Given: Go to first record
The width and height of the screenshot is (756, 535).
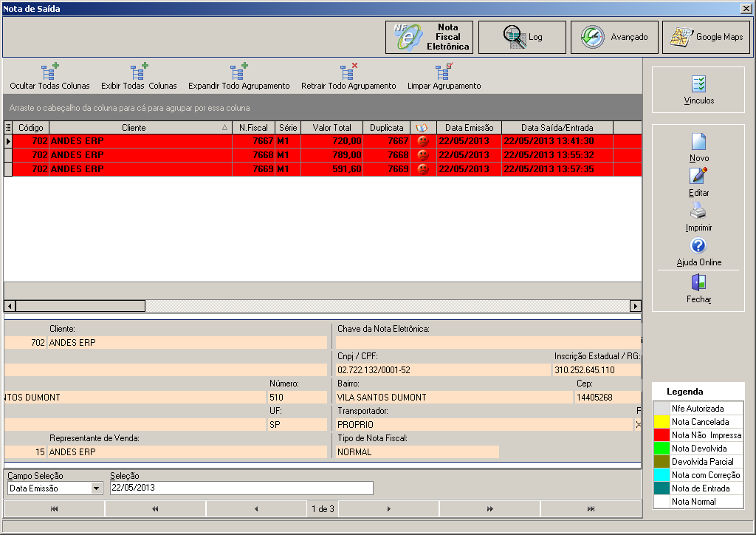Looking at the screenshot, I should pos(54,509).
